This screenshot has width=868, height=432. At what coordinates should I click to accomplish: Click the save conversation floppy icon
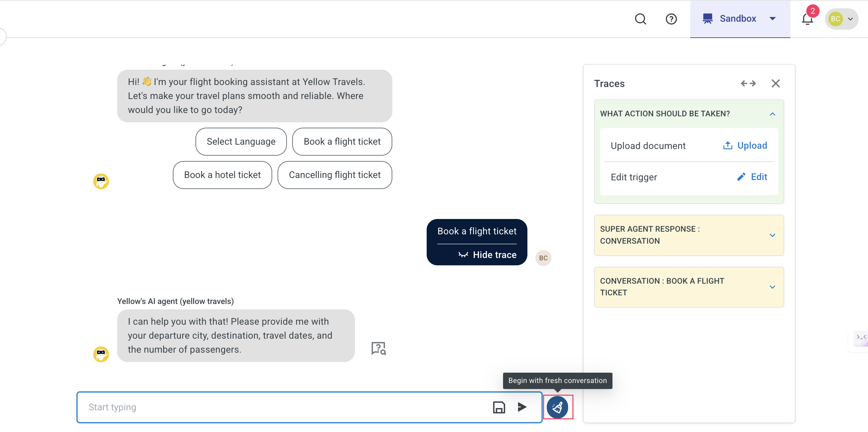(x=499, y=407)
